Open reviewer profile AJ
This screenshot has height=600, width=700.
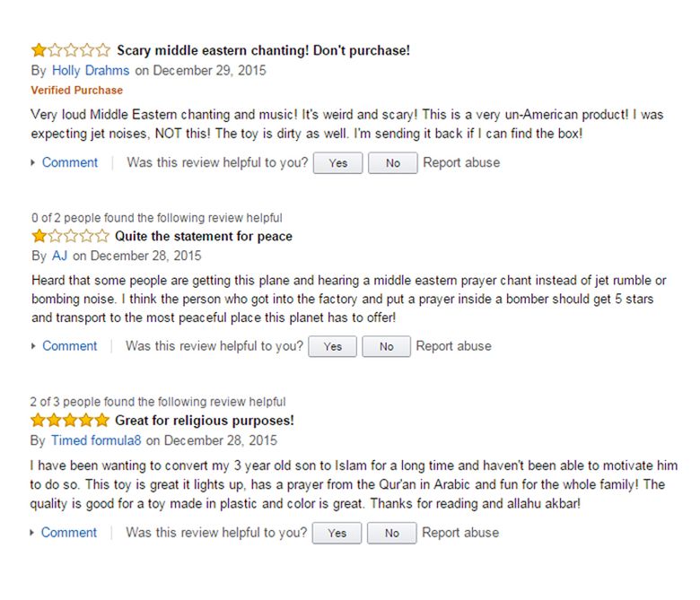60,256
